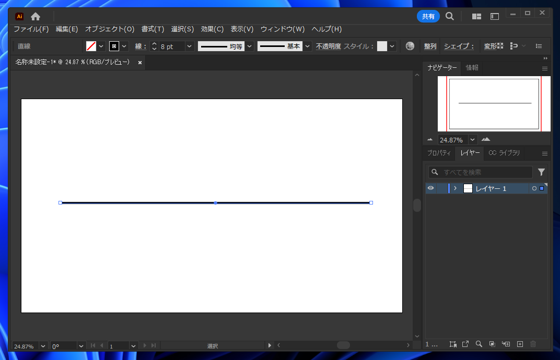Viewport: 560px width, 360px height.
Task: Go to first artboard navigation arrow
Action: (x=93, y=345)
